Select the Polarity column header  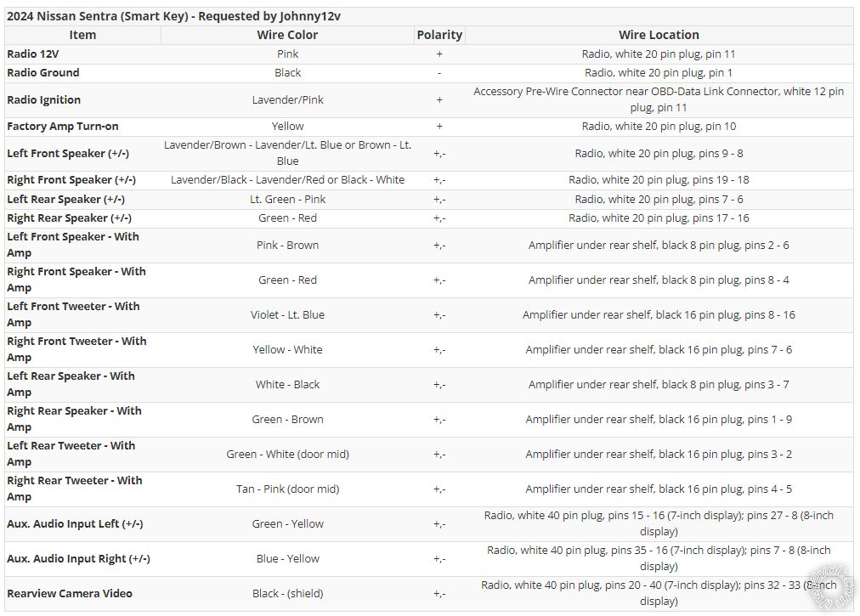click(439, 35)
